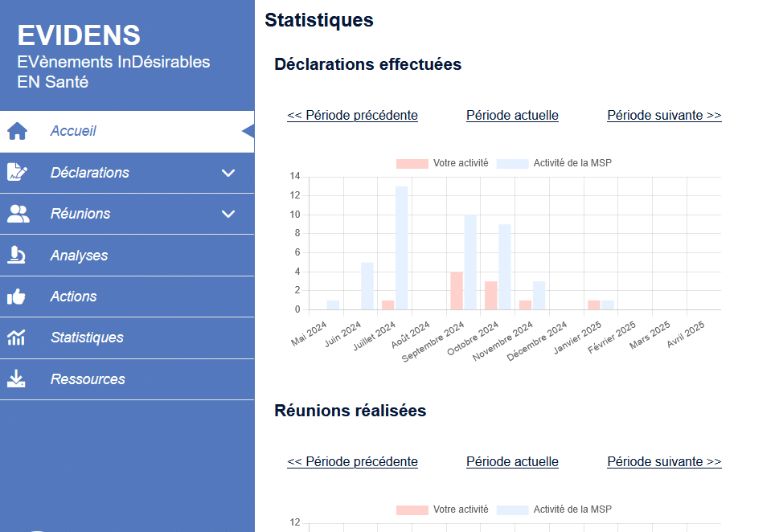
Task: Click the Statistiques chart icon
Action: click(17, 338)
